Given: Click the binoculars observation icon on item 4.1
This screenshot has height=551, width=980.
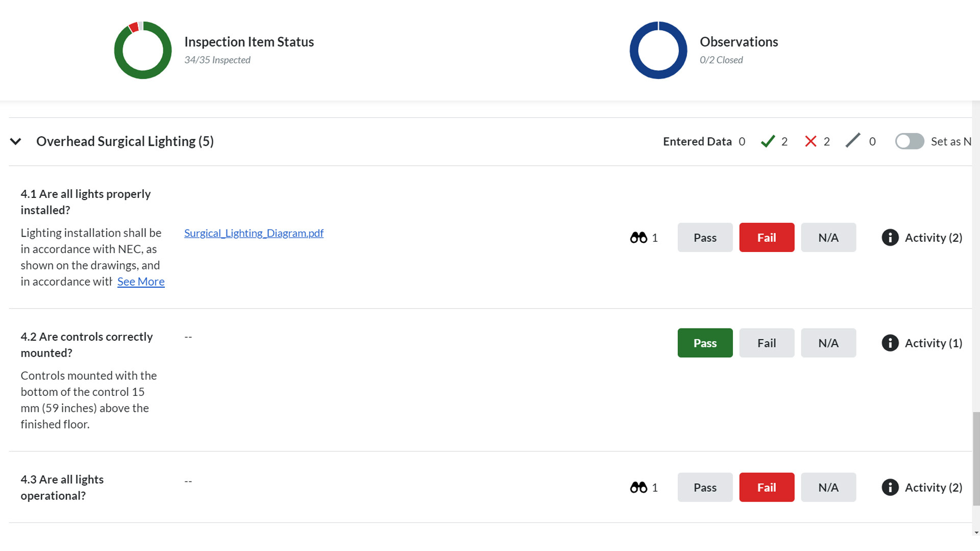Looking at the screenshot, I should 639,237.
